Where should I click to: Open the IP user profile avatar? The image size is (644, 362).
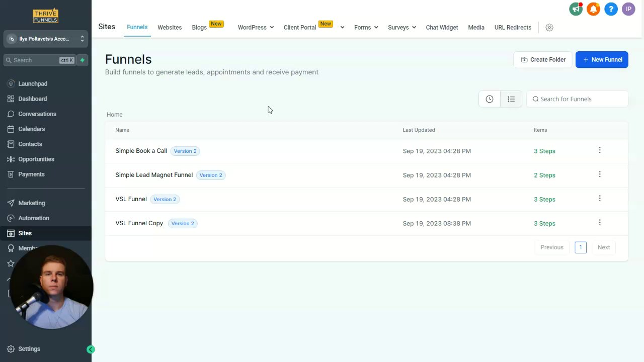click(628, 9)
